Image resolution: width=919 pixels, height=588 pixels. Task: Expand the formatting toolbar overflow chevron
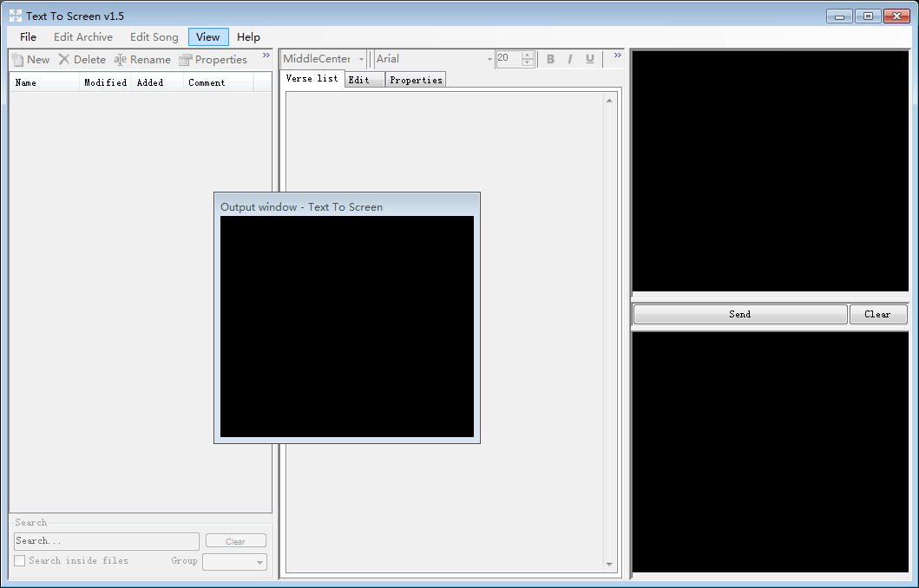pyautogui.click(x=617, y=56)
